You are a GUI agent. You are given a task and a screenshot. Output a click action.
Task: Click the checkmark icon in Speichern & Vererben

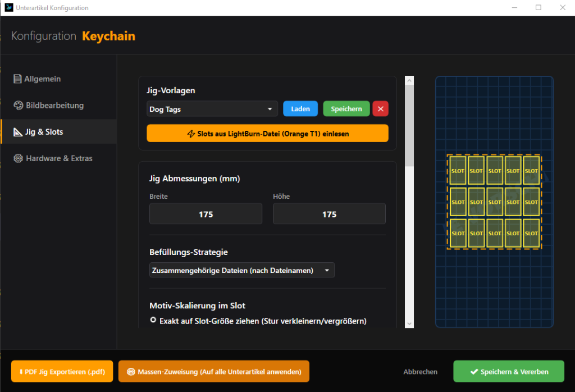coord(474,372)
